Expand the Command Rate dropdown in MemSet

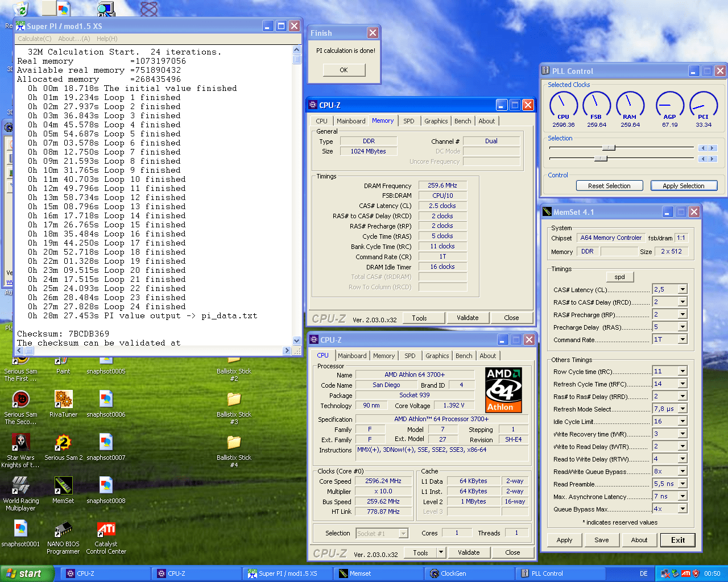pyautogui.click(x=682, y=339)
